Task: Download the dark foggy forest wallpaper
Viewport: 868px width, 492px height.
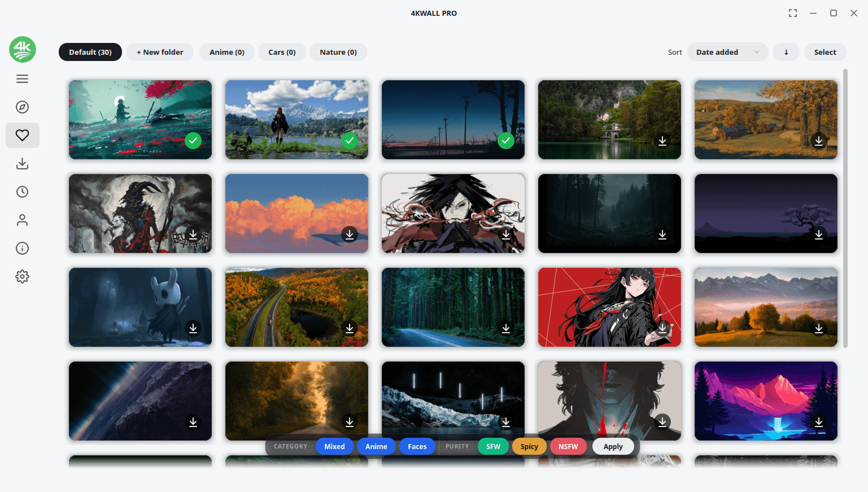Action: click(662, 234)
